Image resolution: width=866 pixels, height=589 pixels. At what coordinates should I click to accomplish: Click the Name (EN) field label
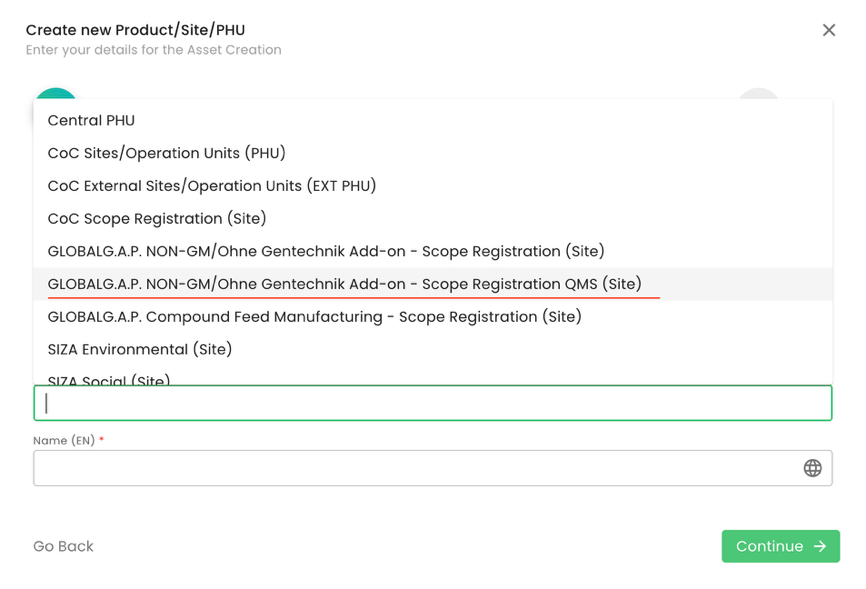tap(64, 440)
